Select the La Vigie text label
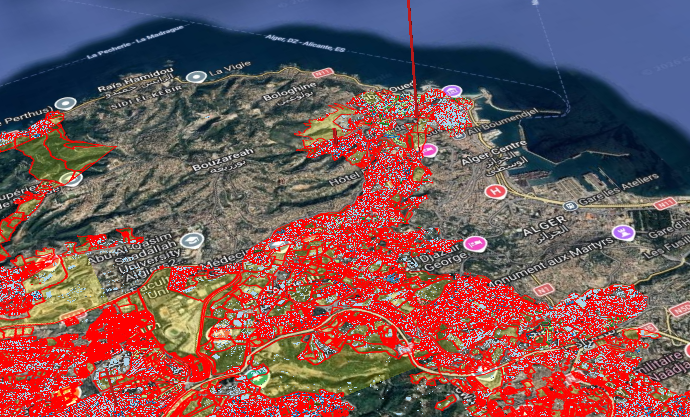Image resolution: width=690 pixels, height=417 pixels. coord(230,70)
